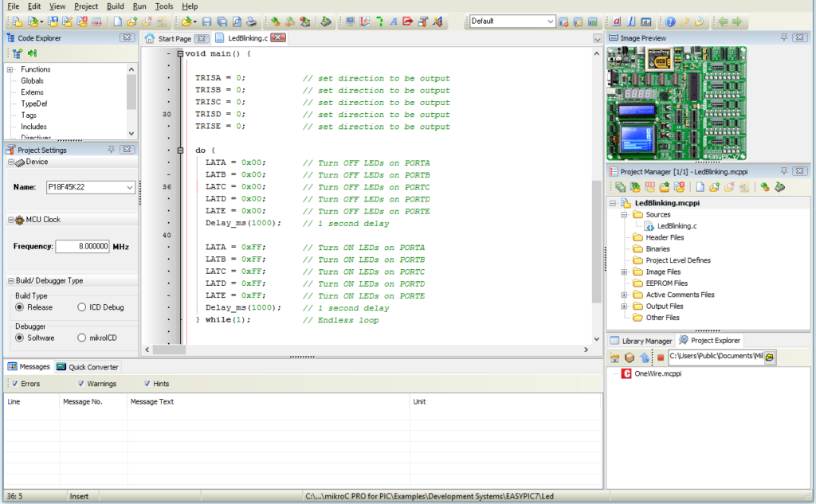Click the green back arrow icon

(x=722, y=21)
